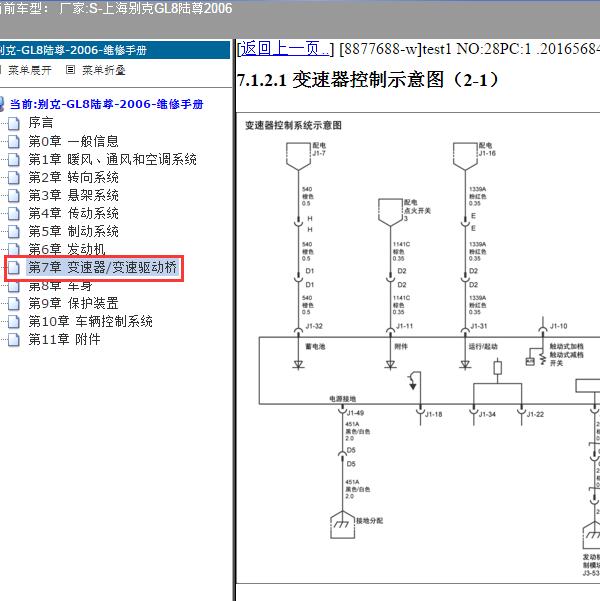The height and width of the screenshot is (601, 600).
Task: Click the J1-22 connector label
Action: point(535,414)
